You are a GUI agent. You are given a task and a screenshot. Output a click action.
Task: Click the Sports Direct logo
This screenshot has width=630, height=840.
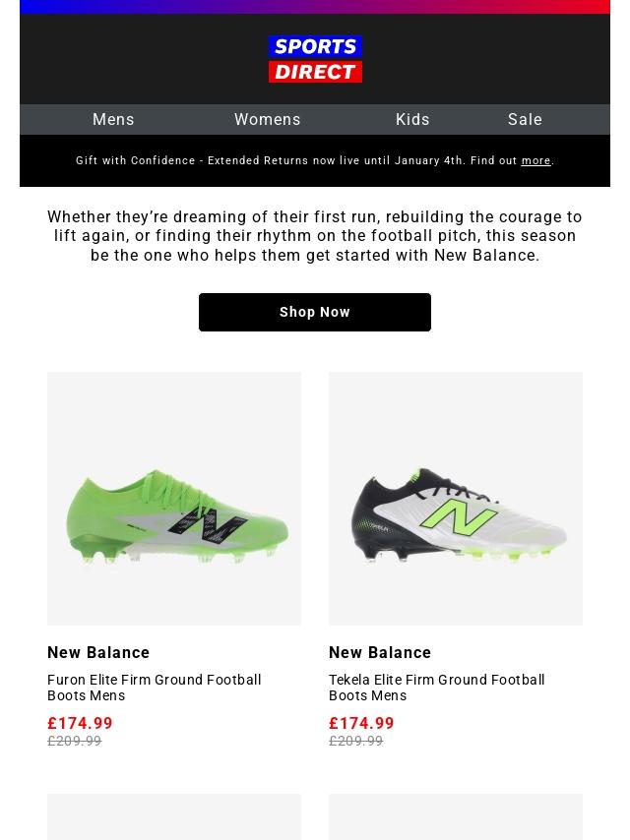[315, 59]
